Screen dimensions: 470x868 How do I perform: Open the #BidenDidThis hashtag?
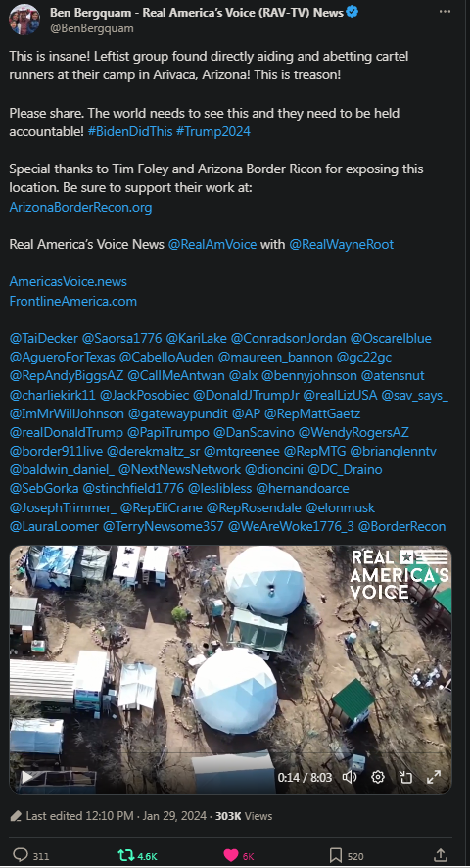tap(130, 131)
